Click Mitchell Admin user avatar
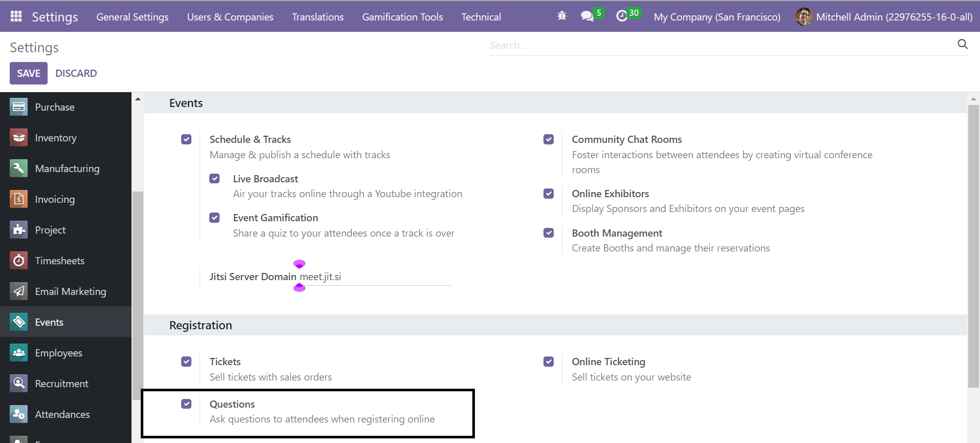The width and height of the screenshot is (980, 443). (804, 17)
